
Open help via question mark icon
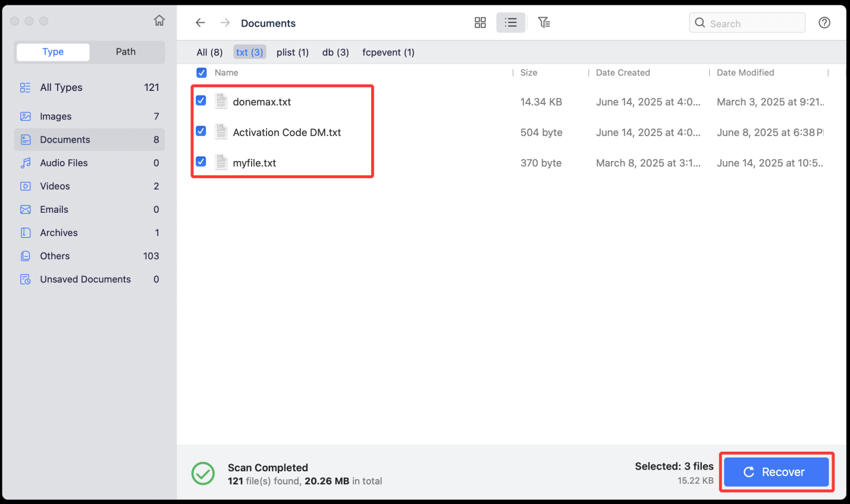tap(824, 23)
